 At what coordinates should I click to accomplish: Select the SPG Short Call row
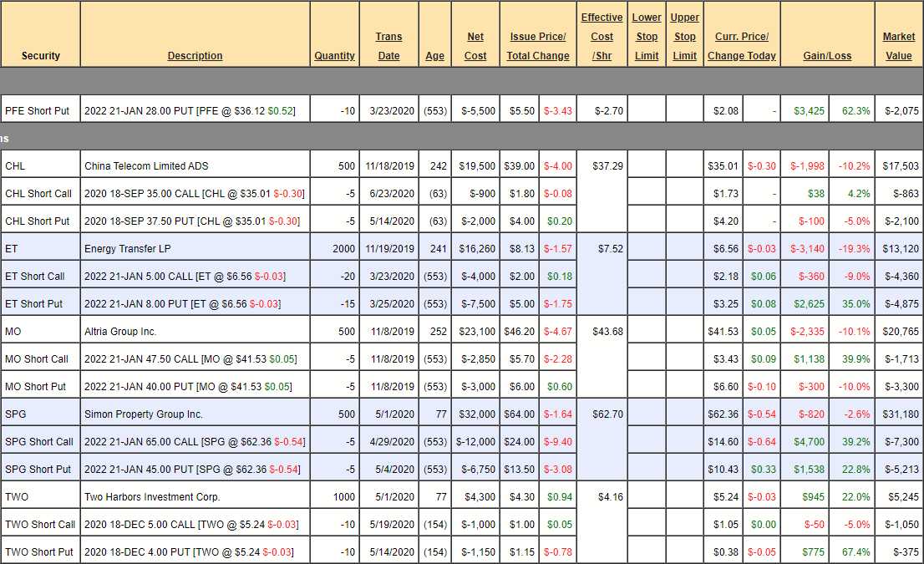pyautogui.click(x=39, y=442)
